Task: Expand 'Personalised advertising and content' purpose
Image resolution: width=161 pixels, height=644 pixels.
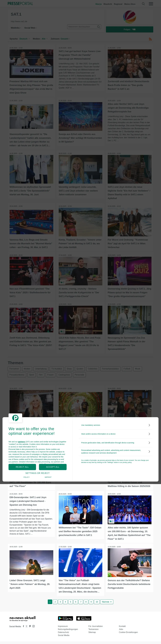Action: (x=149, y=451)
